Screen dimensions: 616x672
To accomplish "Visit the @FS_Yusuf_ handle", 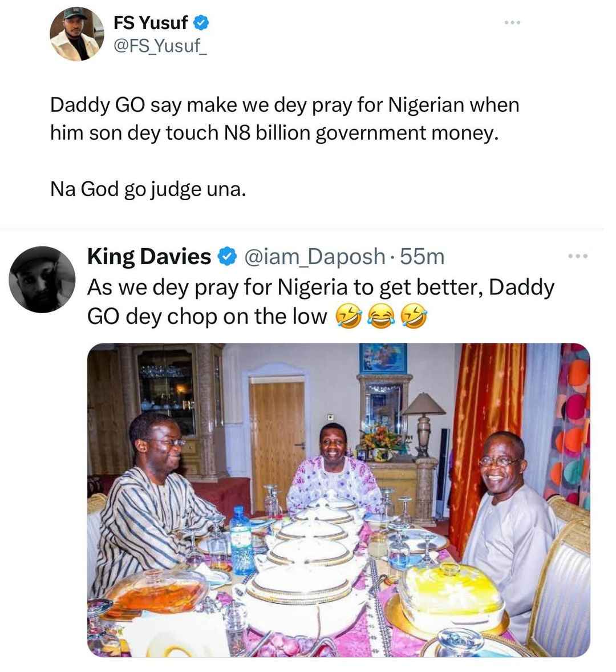I will [160, 46].
